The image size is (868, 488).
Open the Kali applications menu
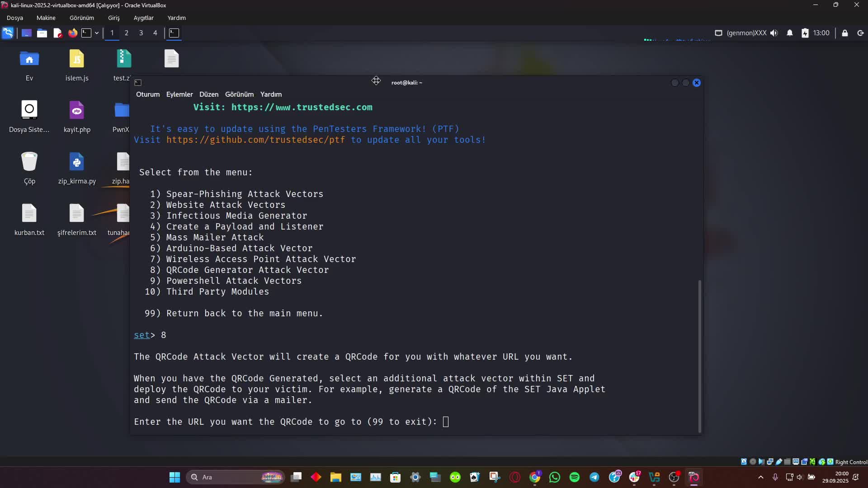coord(8,33)
